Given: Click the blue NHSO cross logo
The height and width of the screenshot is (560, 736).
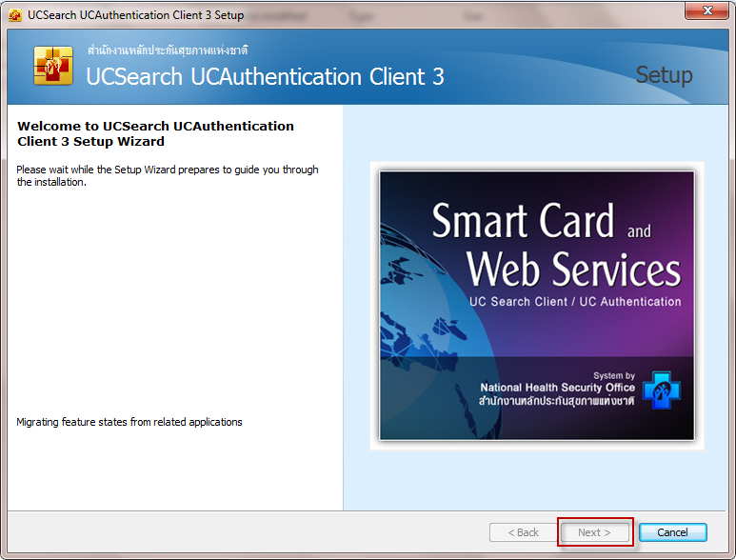Looking at the screenshot, I should pos(662,390).
